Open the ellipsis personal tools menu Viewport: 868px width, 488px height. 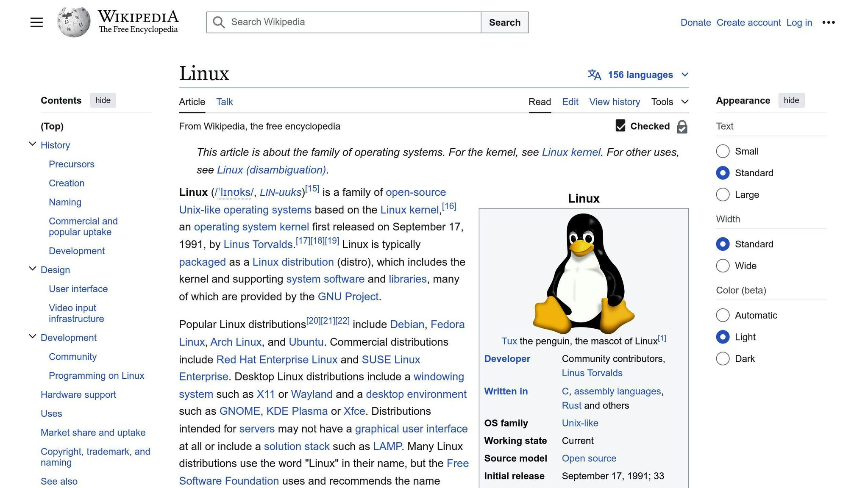click(828, 22)
